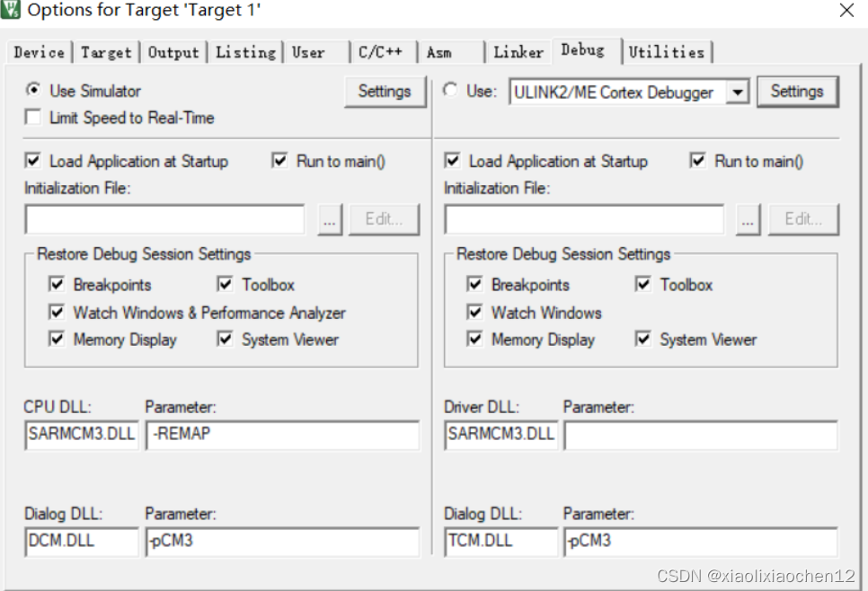Click hardware debugger Initialization File input field

(584, 220)
